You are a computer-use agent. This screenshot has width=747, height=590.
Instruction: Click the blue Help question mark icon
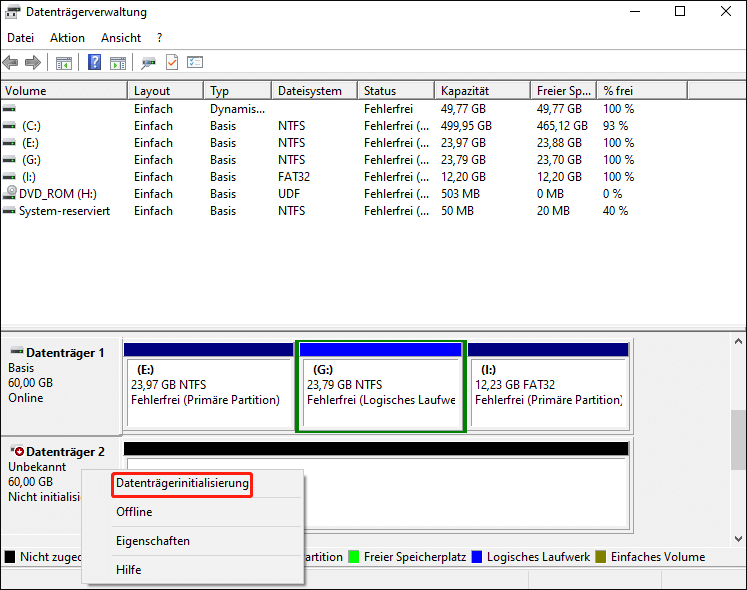coord(94,63)
